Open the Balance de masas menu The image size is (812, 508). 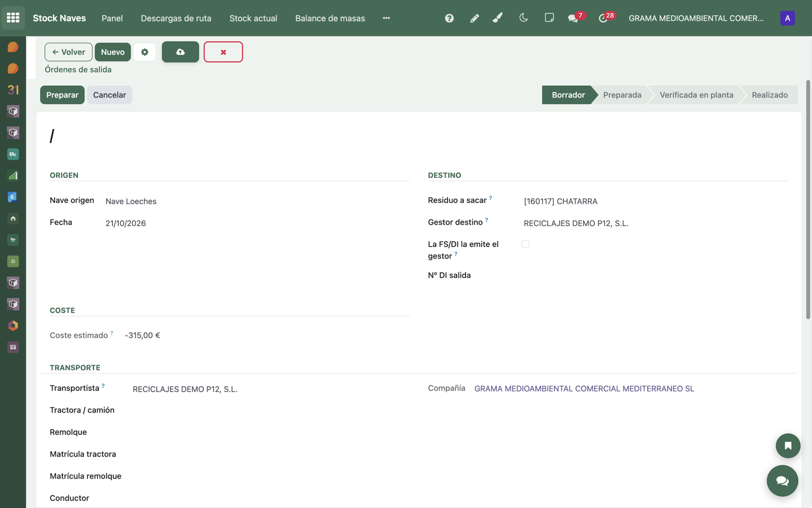(330, 18)
